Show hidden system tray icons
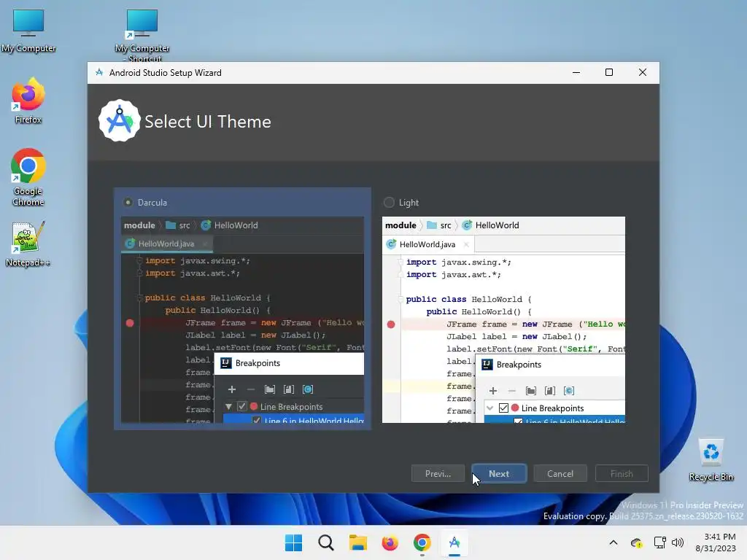Screen dimensions: 747x560 tap(614, 542)
